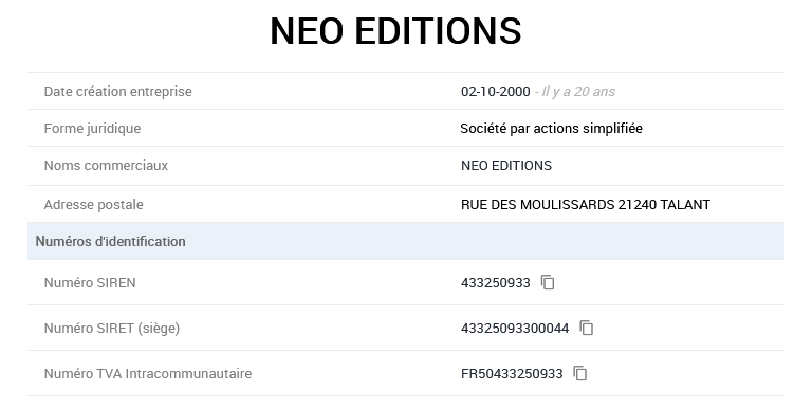Viewport: 788px width, 398px height.
Task: Click 'Société par actions simplifiée' legal form value
Action: [551, 129]
